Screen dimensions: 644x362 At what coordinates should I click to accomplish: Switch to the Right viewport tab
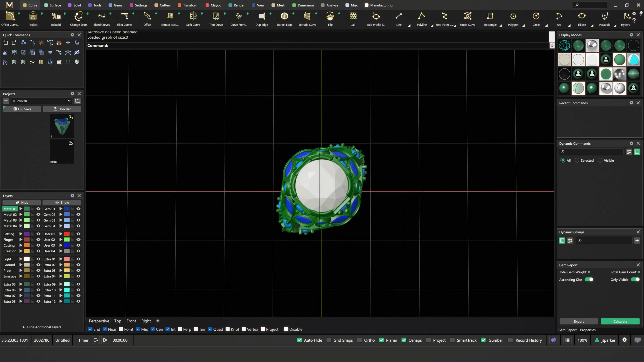[146, 321]
